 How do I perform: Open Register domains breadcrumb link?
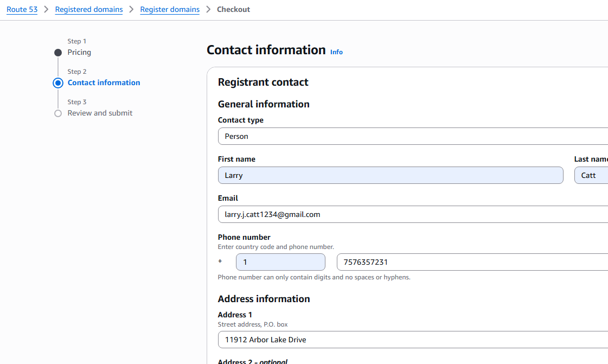tap(170, 9)
